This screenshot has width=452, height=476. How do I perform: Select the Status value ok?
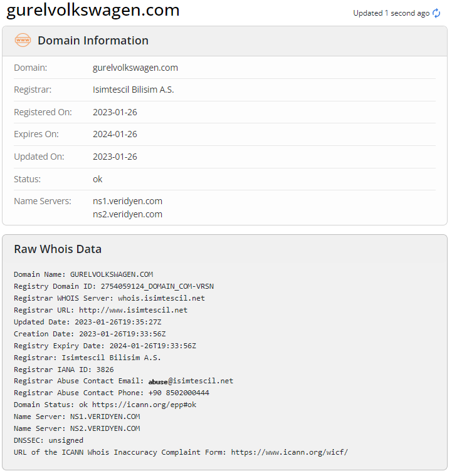tap(98, 179)
